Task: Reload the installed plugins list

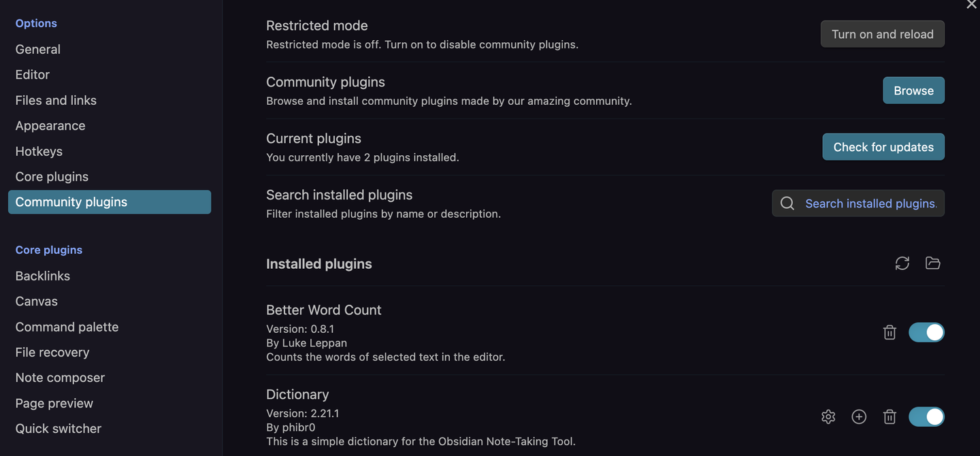Action: 902,263
